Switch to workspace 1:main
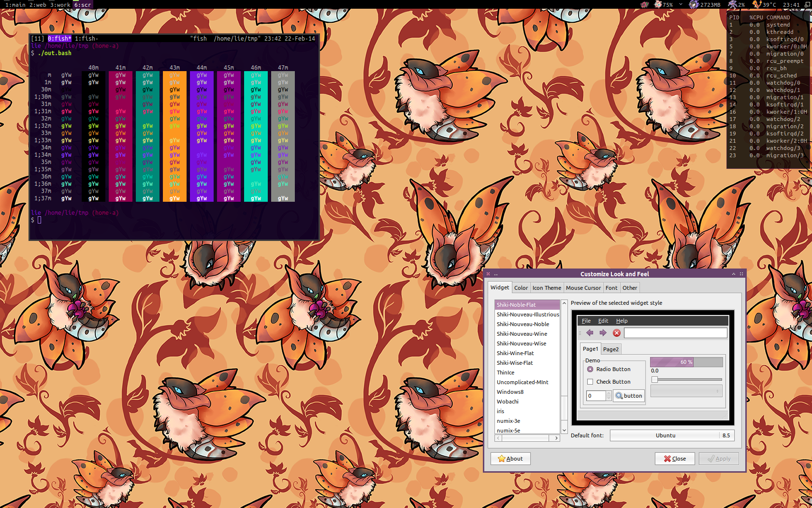 (14, 4)
